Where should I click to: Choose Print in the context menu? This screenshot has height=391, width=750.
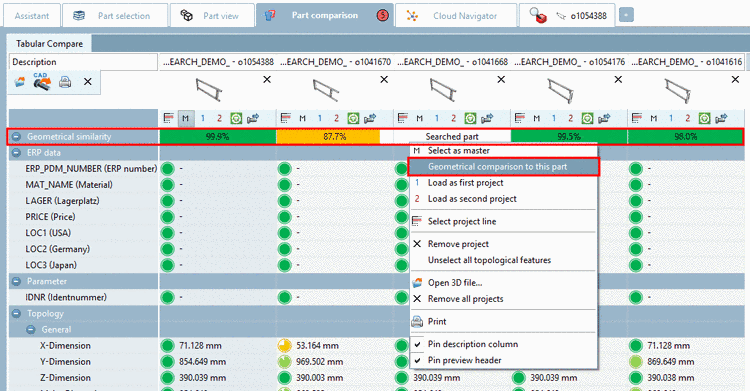coord(504,321)
